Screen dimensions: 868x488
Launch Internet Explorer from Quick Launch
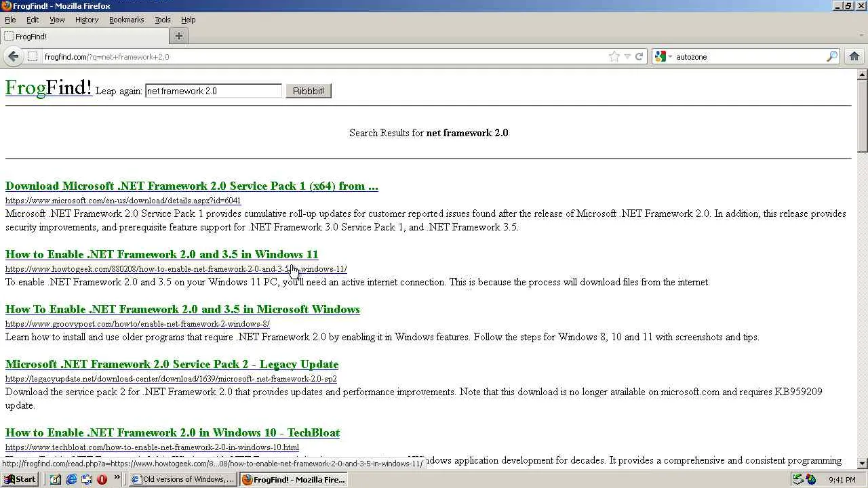71,479
